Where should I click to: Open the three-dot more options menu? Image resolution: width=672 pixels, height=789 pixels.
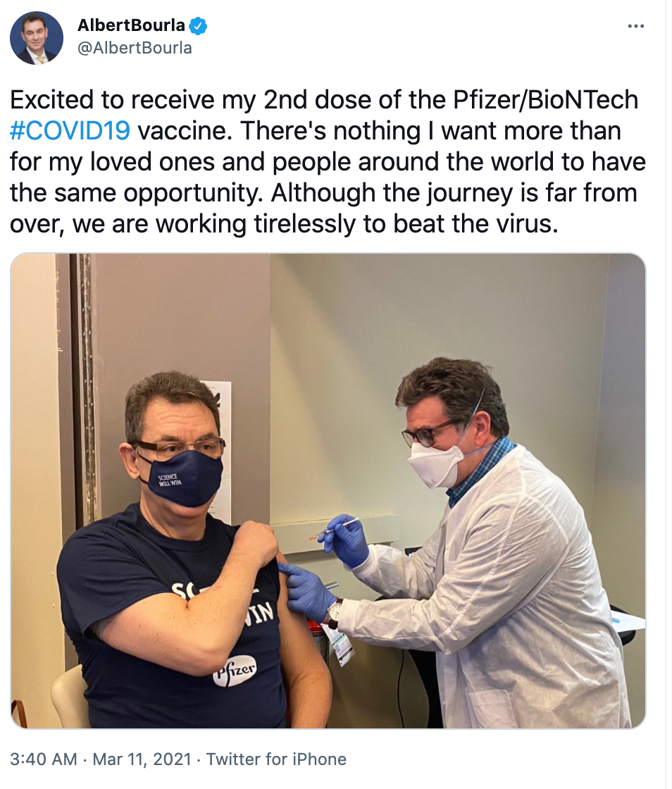(636, 25)
